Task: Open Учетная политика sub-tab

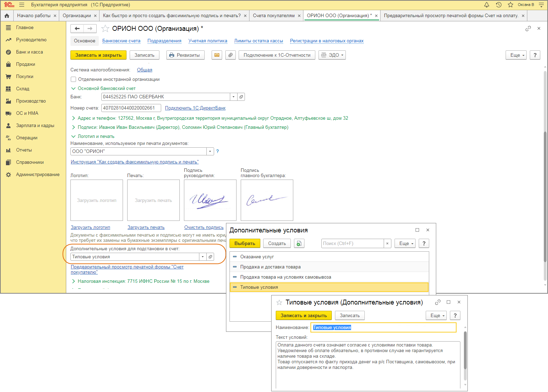Action: click(208, 41)
